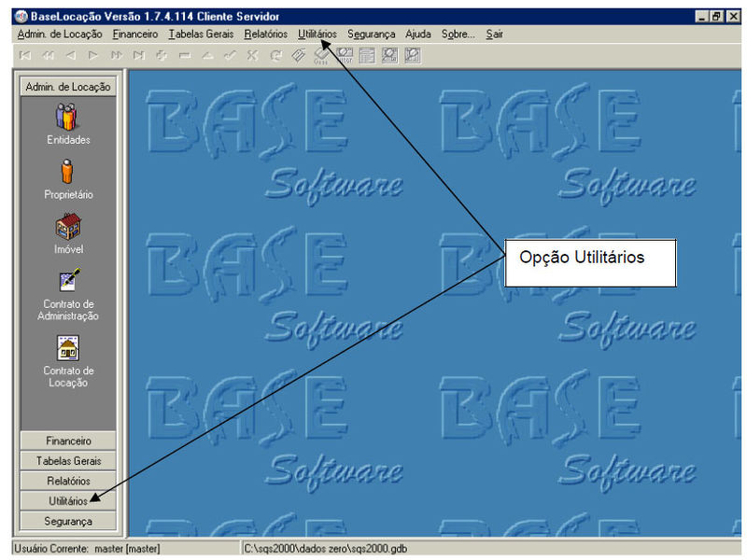Expand the Utilitários sidebar section
The height and width of the screenshot is (560, 747).
[68, 501]
